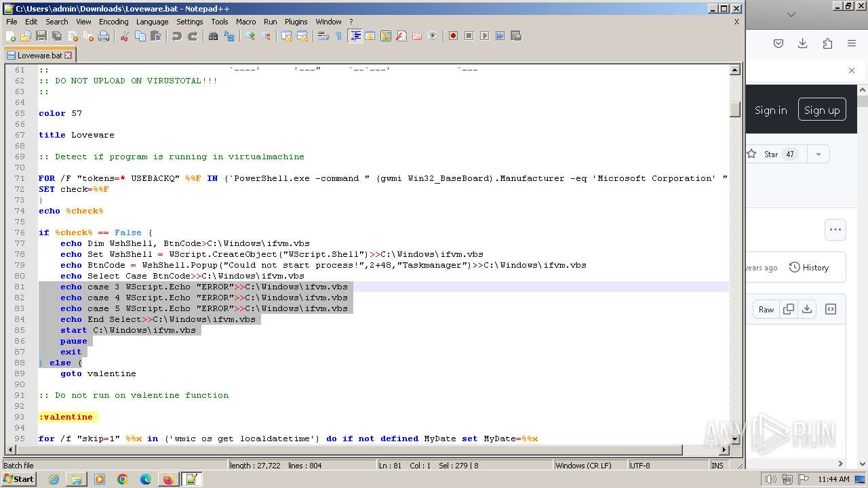Screen dimensions: 868x488
Task: Open the Search menu
Action: (57, 22)
